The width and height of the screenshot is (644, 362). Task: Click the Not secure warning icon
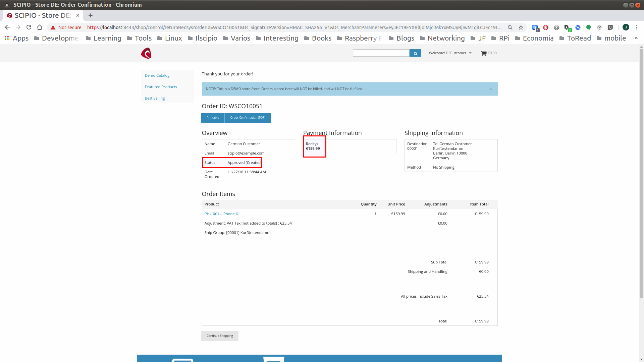coord(53,27)
